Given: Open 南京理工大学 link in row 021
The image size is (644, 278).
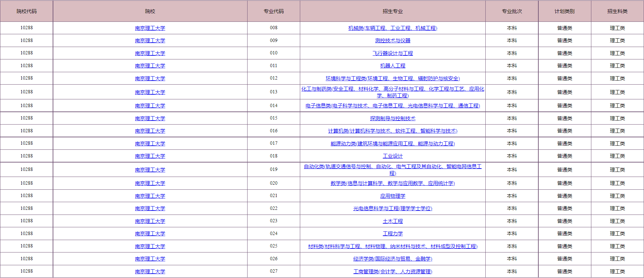Looking at the screenshot, I should 150,196.
